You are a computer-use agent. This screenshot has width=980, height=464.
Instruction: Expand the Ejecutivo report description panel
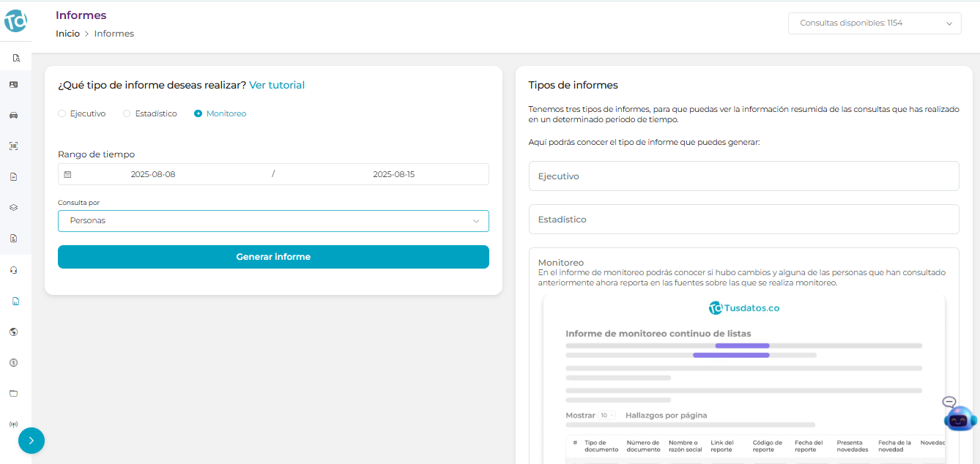click(x=744, y=176)
